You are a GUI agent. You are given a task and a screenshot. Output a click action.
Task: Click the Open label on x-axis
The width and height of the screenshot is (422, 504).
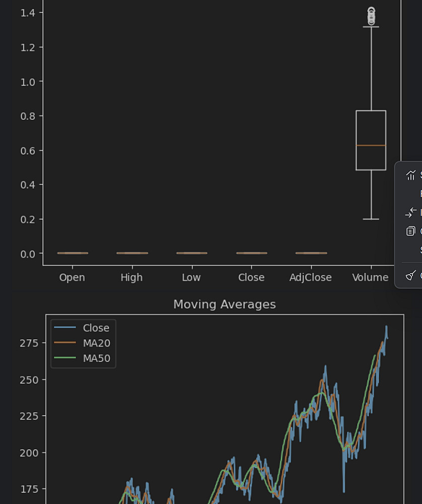coord(72,278)
